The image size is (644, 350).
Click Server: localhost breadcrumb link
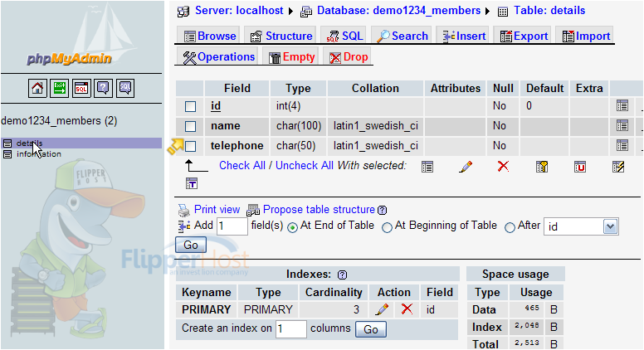(239, 11)
